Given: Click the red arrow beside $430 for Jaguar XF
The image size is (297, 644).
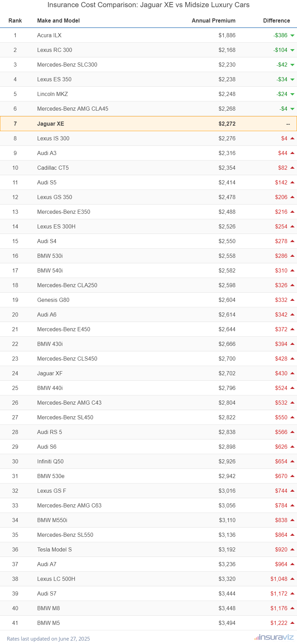Looking at the screenshot, I should (292, 373).
